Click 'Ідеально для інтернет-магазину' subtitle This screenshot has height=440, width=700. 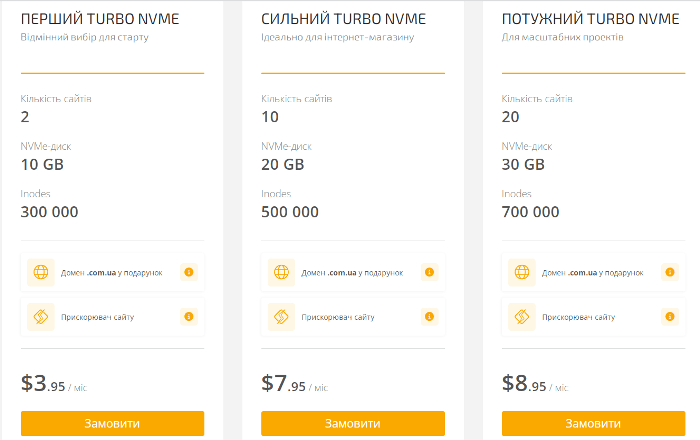[x=338, y=37]
